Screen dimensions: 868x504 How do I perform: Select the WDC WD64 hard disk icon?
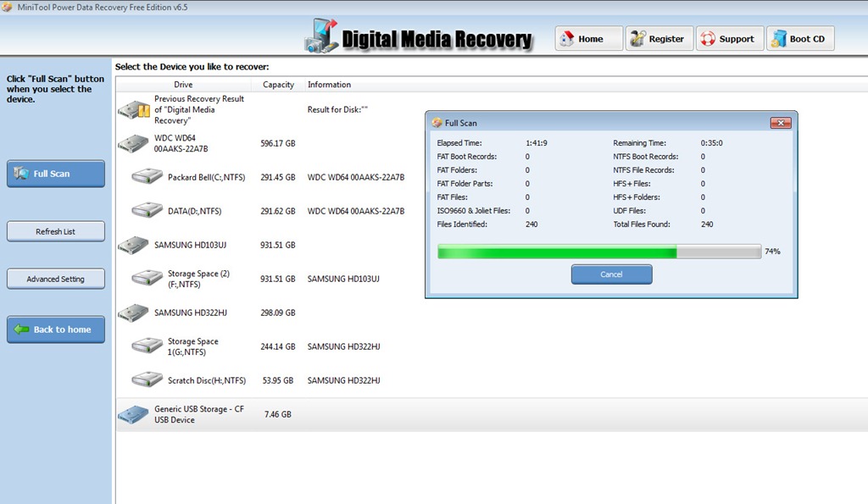click(133, 143)
